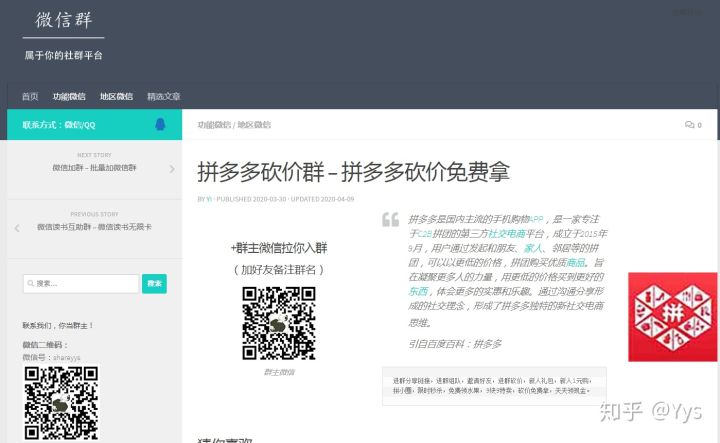
Task: Click the QQ penguin icon in contact bar
Action: tap(160, 124)
